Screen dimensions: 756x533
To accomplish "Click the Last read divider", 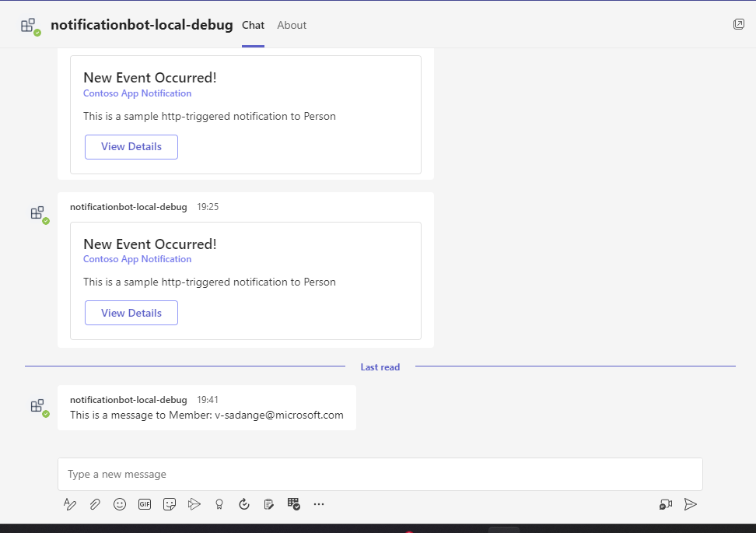I will point(380,366).
